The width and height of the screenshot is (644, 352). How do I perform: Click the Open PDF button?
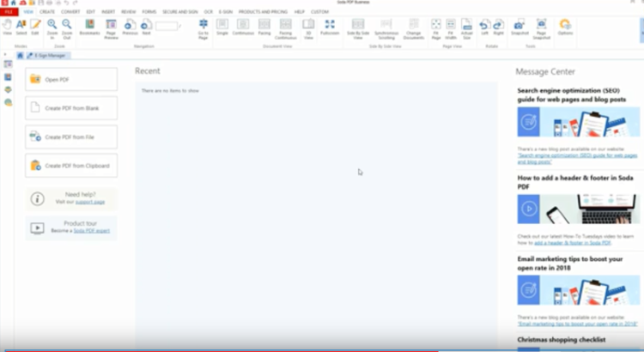coord(71,79)
